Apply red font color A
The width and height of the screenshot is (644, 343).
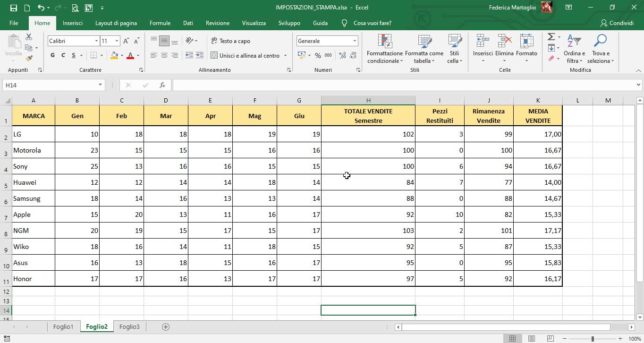click(x=130, y=55)
